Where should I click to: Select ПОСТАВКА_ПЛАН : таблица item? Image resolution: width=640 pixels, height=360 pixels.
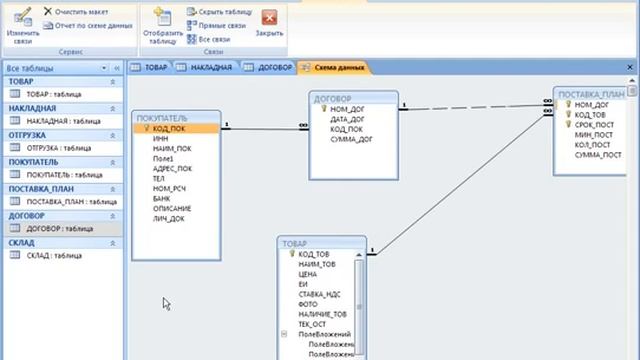[63, 202]
